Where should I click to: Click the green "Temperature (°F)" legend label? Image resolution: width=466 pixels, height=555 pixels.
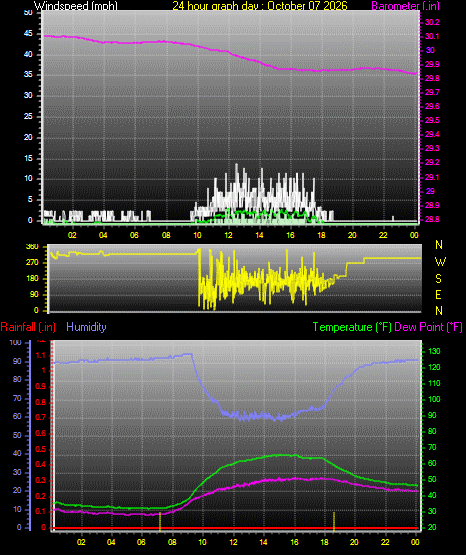point(352,327)
